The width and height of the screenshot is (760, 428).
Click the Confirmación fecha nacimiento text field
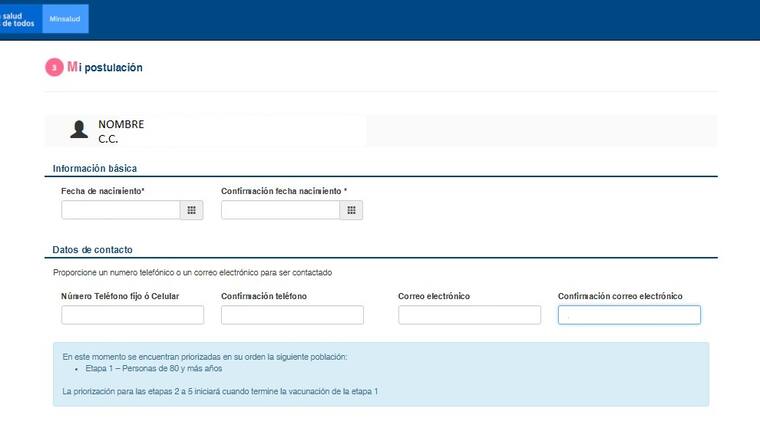click(x=280, y=210)
